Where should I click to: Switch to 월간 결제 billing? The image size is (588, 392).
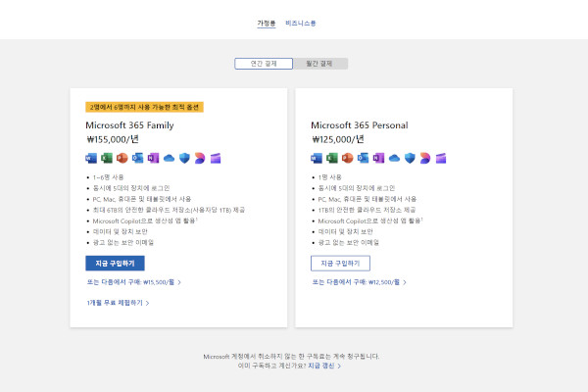(319, 64)
